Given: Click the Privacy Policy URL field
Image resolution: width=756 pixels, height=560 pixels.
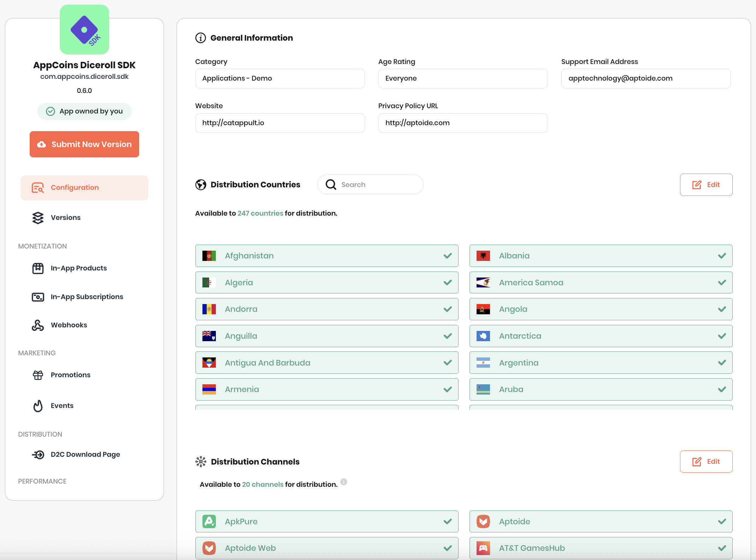Looking at the screenshot, I should [x=463, y=123].
